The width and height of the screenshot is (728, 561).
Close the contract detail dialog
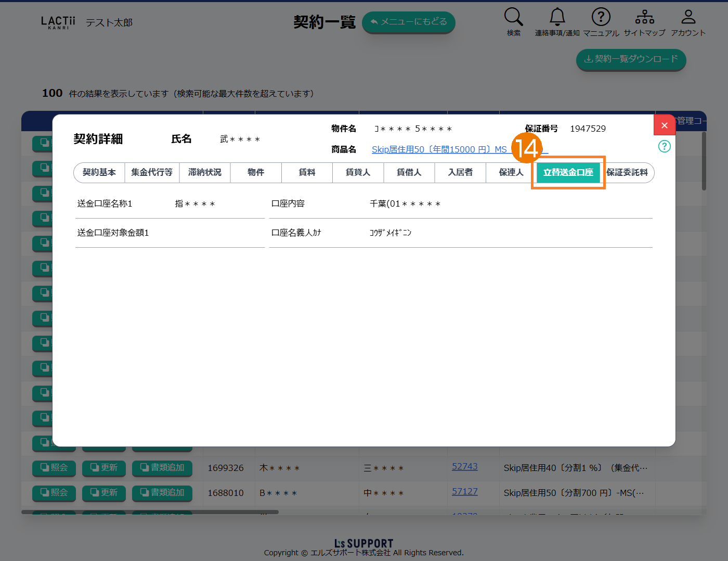coord(664,125)
